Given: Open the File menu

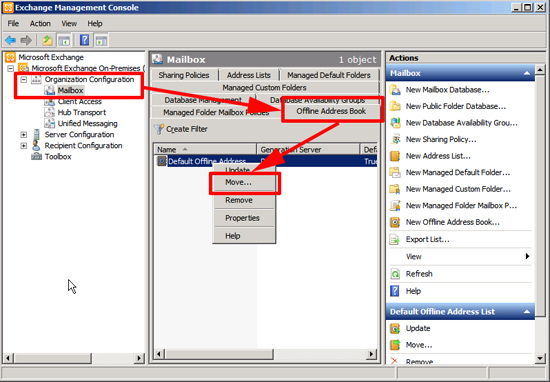Looking at the screenshot, I should (13, 24).
